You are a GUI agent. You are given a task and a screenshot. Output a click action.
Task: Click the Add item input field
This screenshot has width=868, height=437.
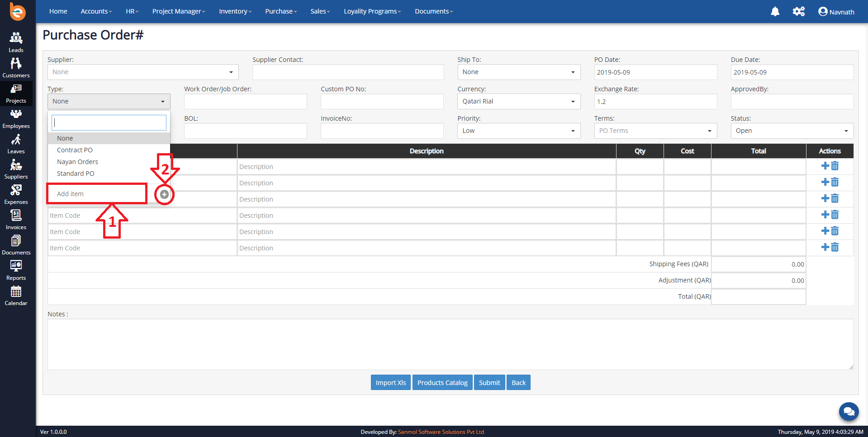pos(97,194)
